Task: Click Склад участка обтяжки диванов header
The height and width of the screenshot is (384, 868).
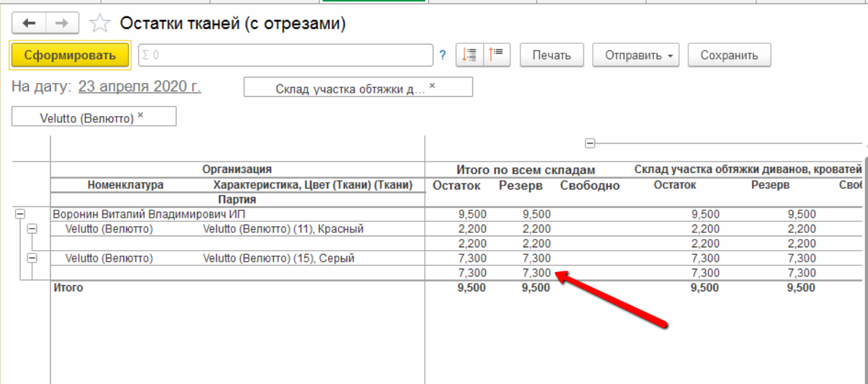Action: (x=748, y=169)
